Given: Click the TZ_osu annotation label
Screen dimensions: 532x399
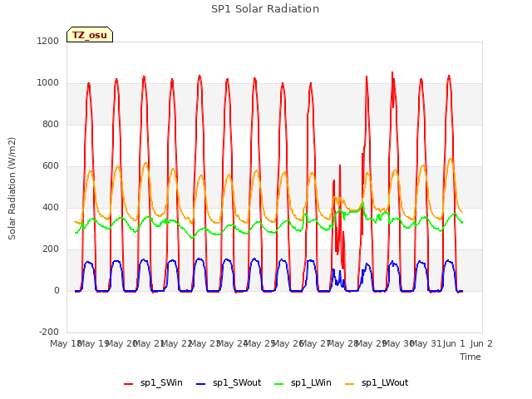Looking at the screenshot, I should [90, 35].
